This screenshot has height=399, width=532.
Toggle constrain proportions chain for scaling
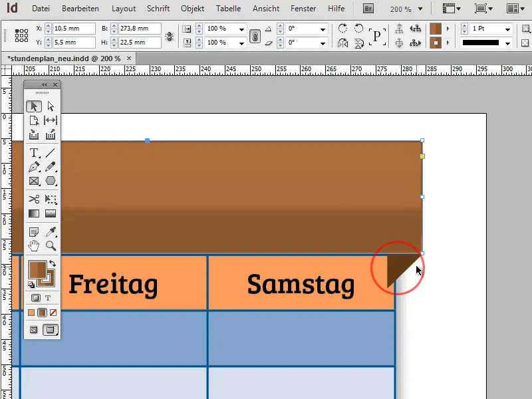coord(255,36)
